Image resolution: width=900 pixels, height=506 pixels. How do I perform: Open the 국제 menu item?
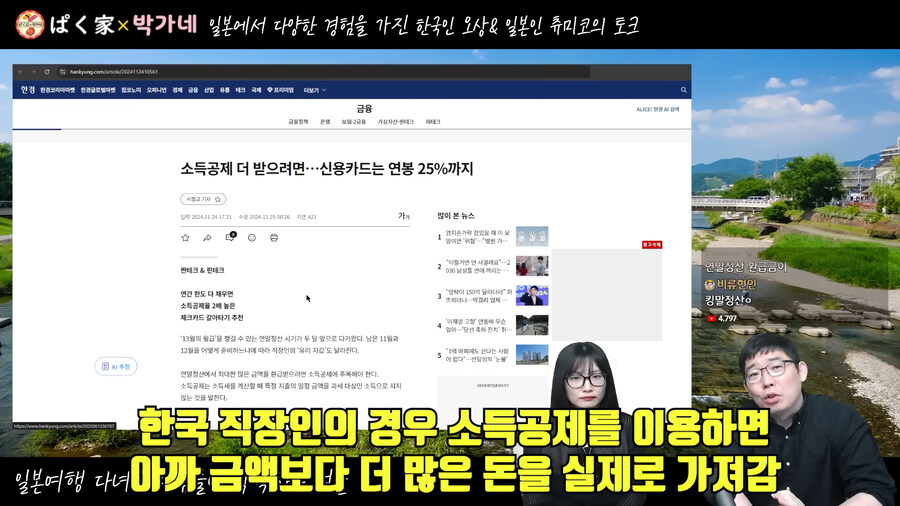point(256,90)
